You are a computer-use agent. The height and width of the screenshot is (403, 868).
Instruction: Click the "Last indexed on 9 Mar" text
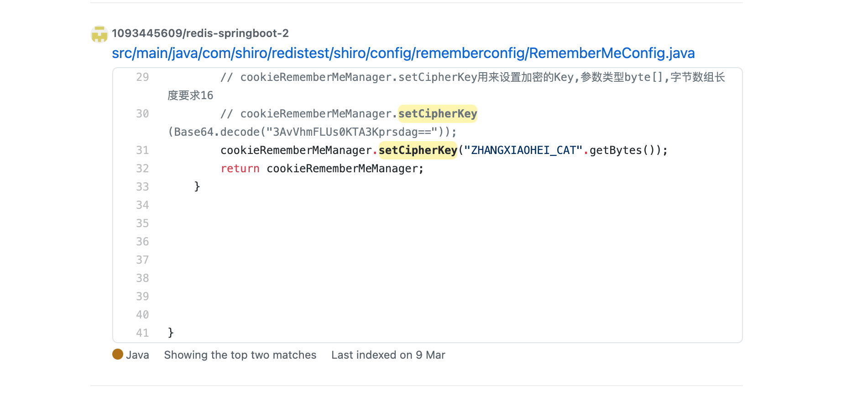click(x=388, y=355)
